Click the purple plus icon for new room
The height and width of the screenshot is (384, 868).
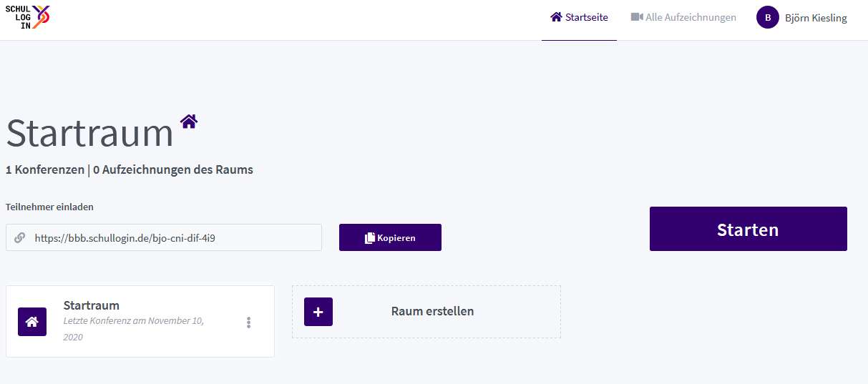[x=318, y=312]
